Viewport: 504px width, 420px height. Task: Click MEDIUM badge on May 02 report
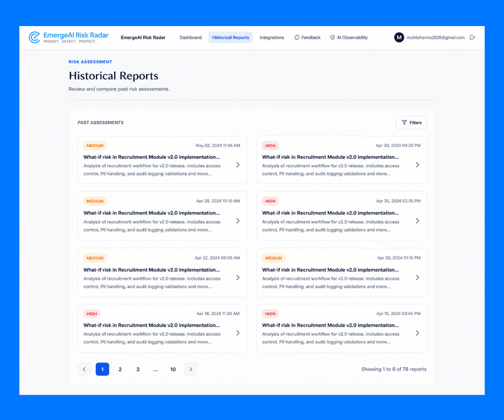coord(95,146)
